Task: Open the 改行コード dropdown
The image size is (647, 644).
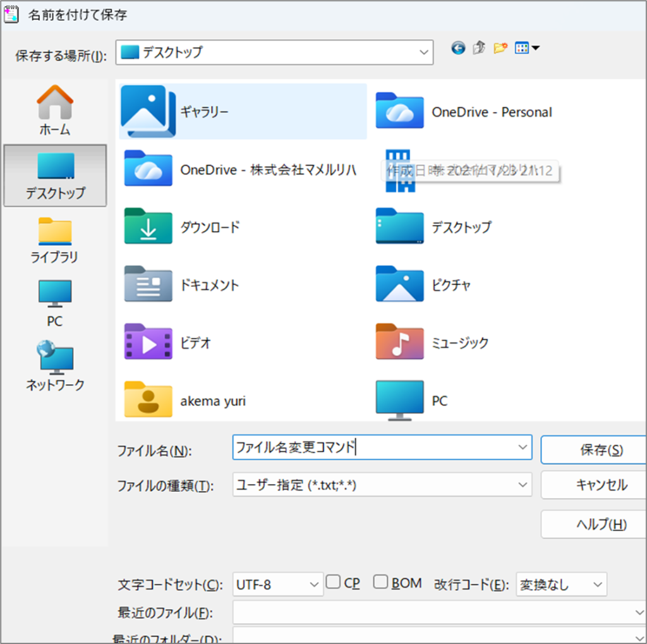Action: coord(596,585)
